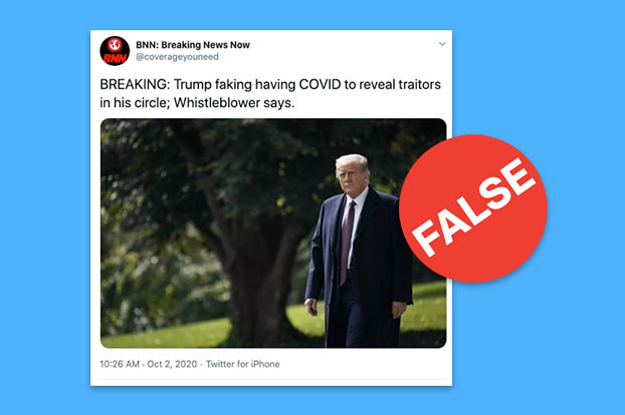Click the 10:26 AM timestamp

point(120,364)
